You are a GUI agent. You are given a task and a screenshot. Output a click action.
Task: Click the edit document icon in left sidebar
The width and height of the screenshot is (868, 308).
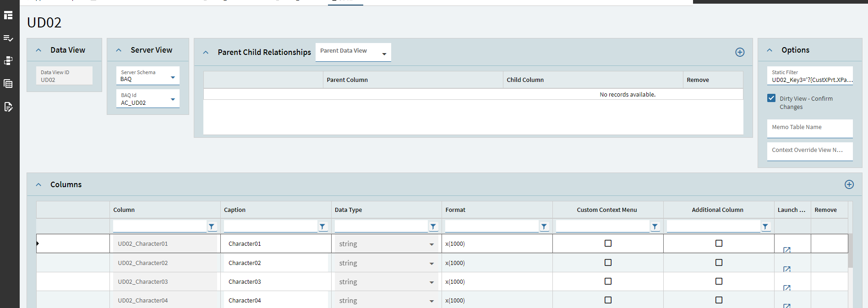[8, 107]
